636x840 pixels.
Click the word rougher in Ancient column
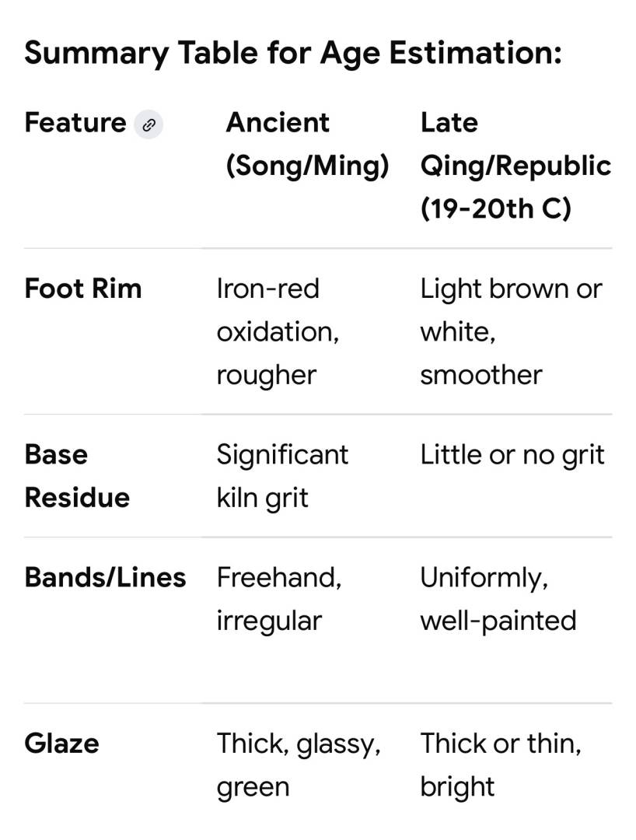tap(266, 374)
